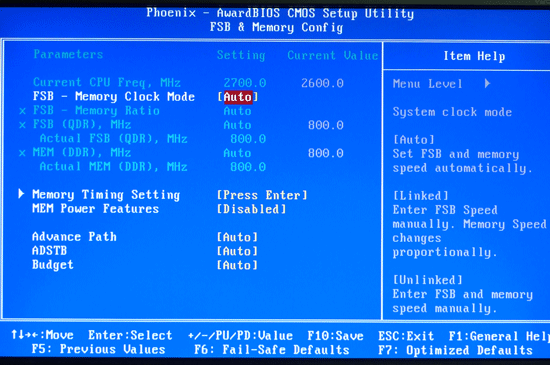Click Actual MEM (DDR) value 800.0

point(248,167)
